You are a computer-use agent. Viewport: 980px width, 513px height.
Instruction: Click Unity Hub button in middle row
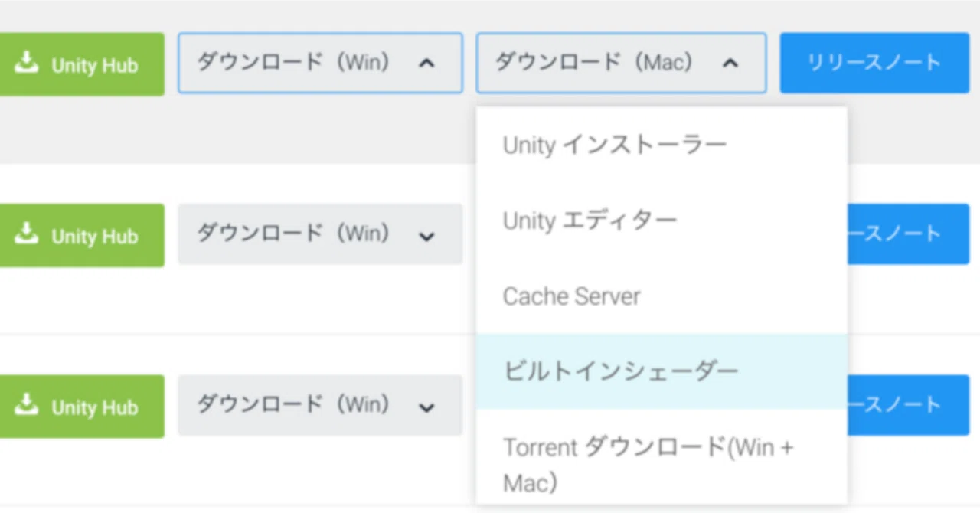pyautogui.click(x=80, y=235)
